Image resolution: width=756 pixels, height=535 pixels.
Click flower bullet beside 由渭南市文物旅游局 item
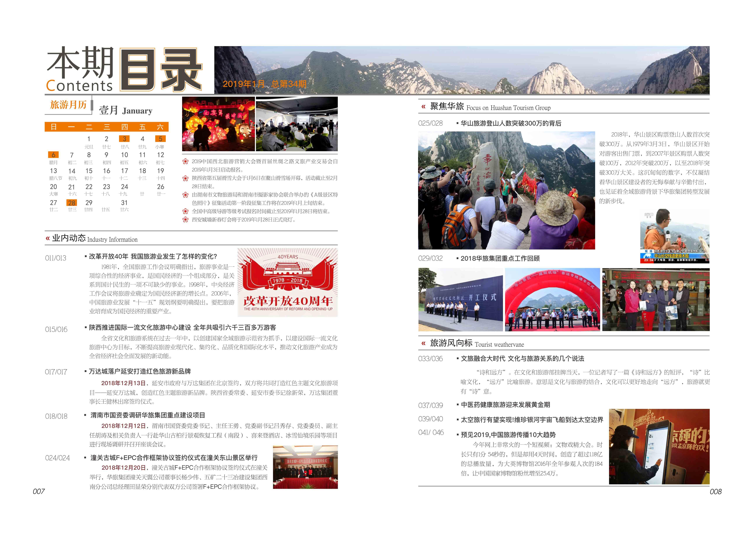click(185, 195)
